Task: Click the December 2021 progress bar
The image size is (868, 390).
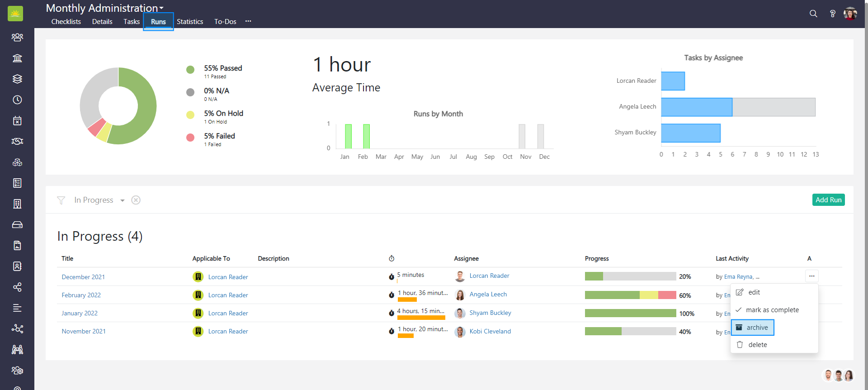Action: point(630,276)
